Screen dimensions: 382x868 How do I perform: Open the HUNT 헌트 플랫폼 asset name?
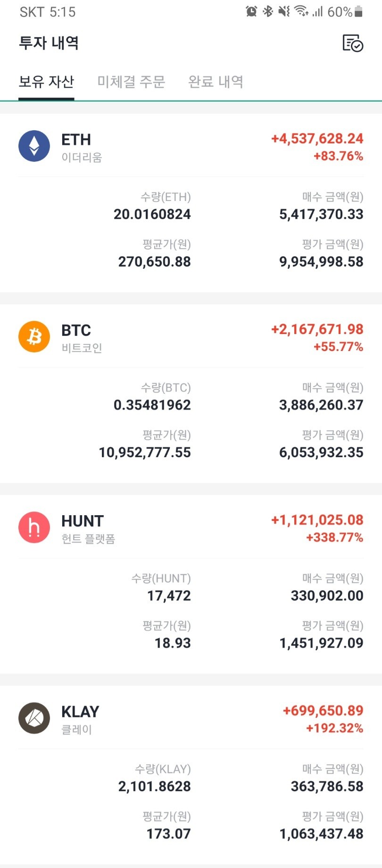point(88,528)
